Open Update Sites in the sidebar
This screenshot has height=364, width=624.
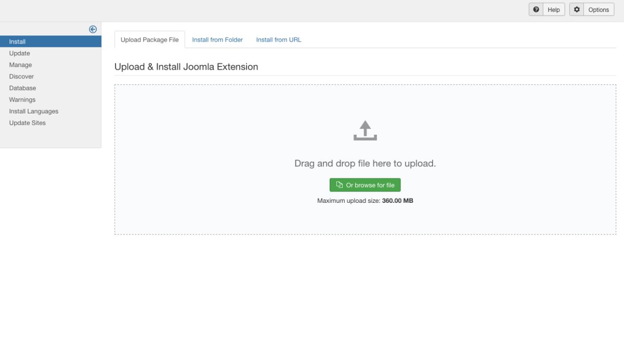coord(50,123)
